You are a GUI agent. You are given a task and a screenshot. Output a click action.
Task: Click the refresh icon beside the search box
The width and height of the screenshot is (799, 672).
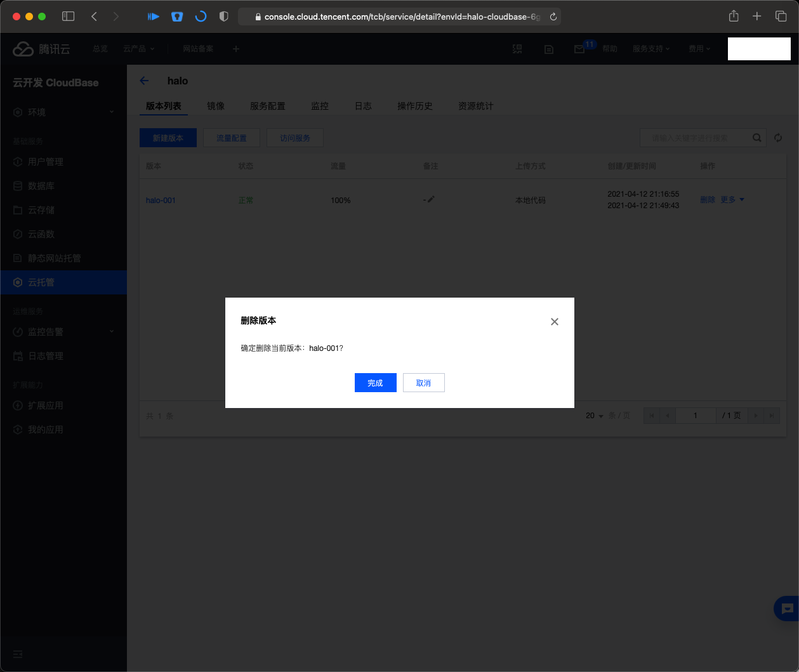tap(778, 138)
